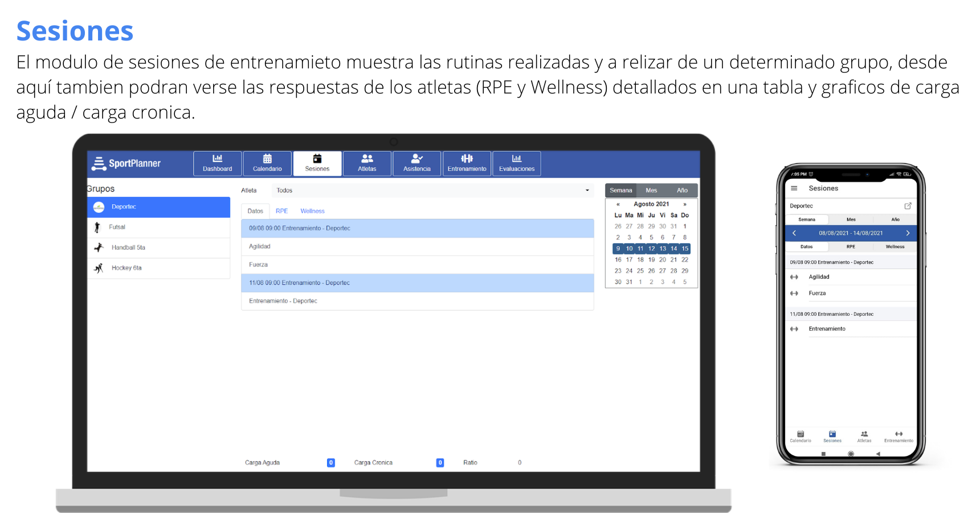Switch the desktop calendar view to Año
Image resolution: width=980 pixels, height=513 pixels.
pyautogui.click(x=682, y=190)
